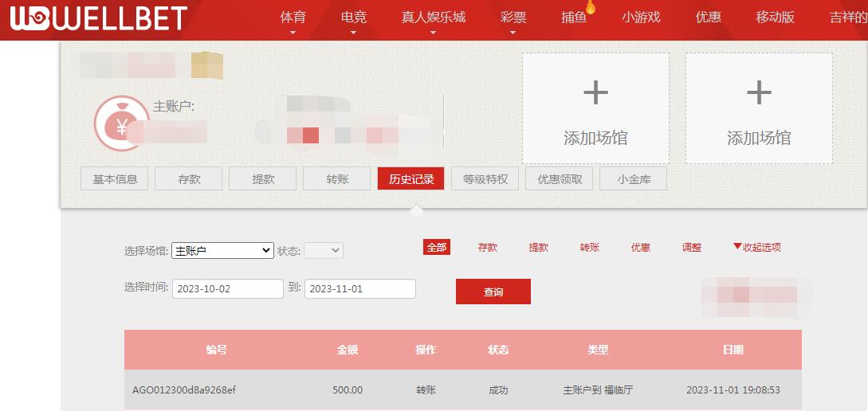Switch to 小金库 tab
The image size is (868, 411).
pos(634,178)
